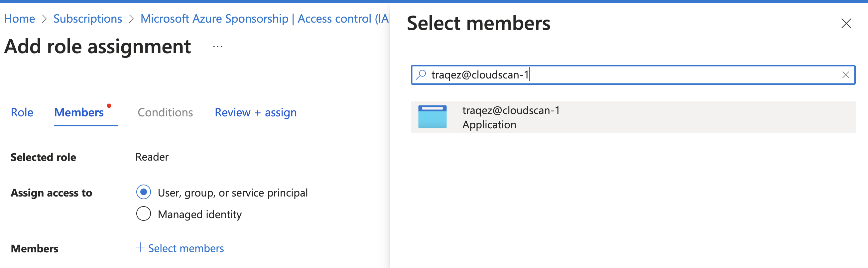Switch to Review + assign tab
The height and width of the screenshot is (268, 868).
(255, 113)
